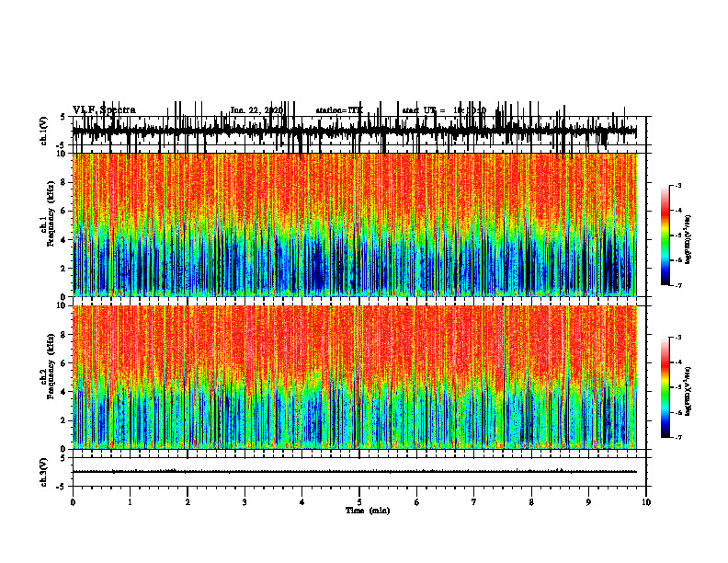The image size is (728, 563).
Task: Click the ch.1 spectrogram panel
Action: tap(354, 224)
